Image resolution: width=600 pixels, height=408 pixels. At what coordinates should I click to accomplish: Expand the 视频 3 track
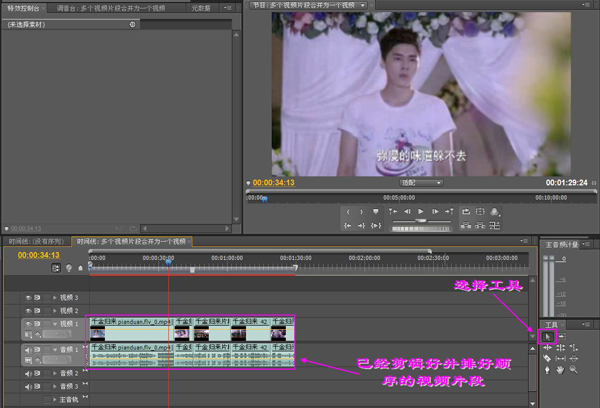55,297
